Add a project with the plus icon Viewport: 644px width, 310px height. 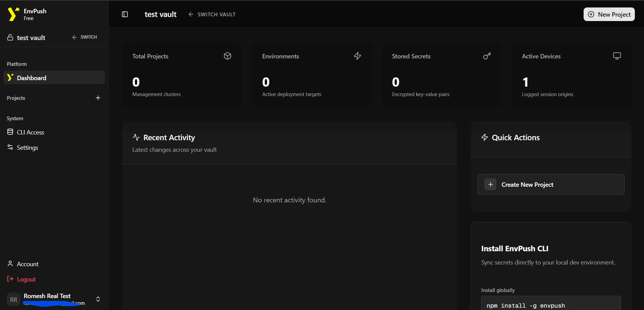[x=98, y=98]
